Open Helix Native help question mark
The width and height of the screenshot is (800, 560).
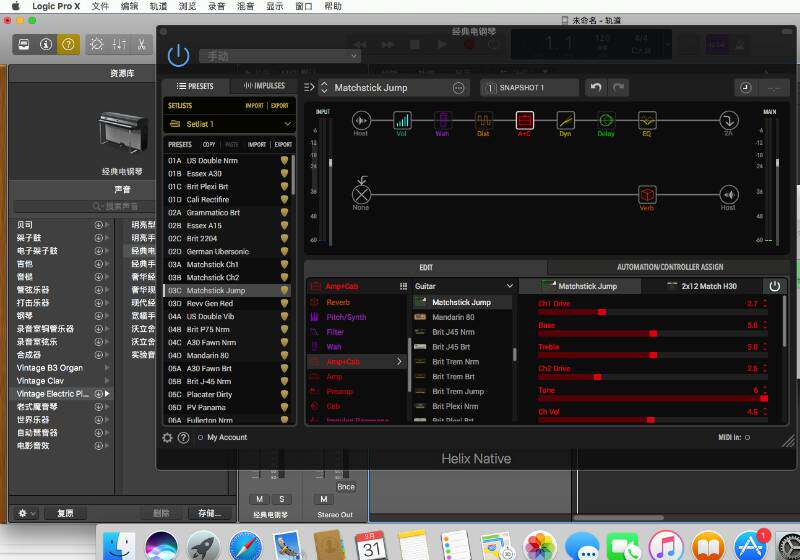coord(184,438)
